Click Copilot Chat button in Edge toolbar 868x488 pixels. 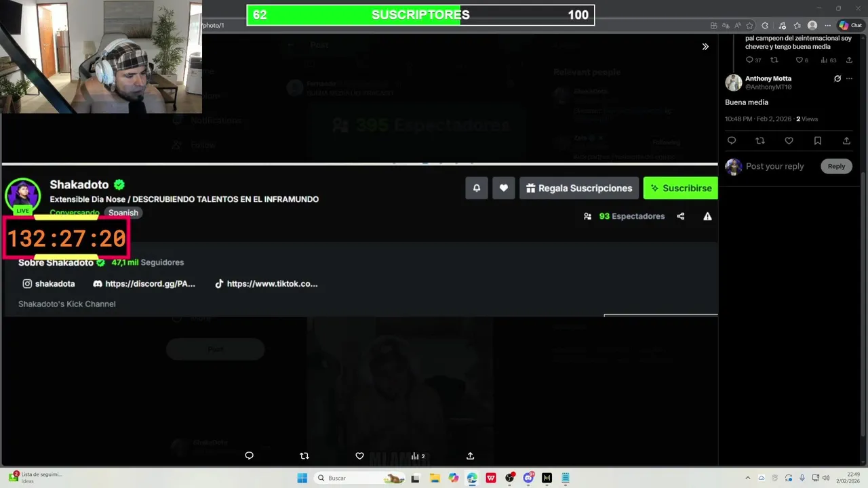(850, 25)
